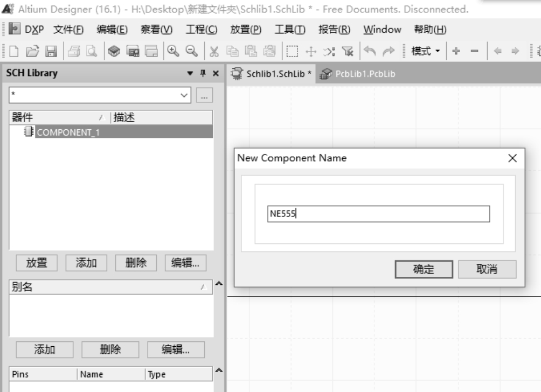Open Print Preview from the toolbar
The image size is (541, 392).
[92, 51]
